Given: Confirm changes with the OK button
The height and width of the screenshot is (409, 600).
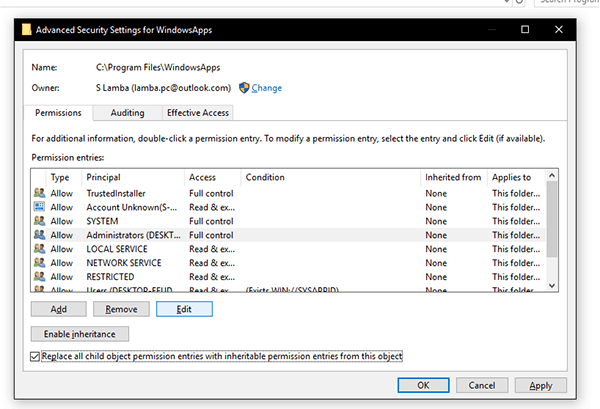Looking at the screenshot, I should [x=423, y=385].
